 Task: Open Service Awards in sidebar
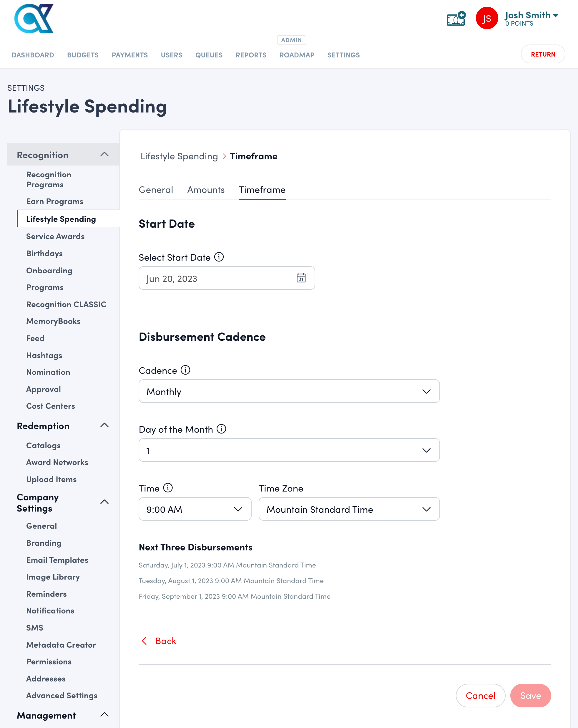pyautogui.click(x=55, y=236)
